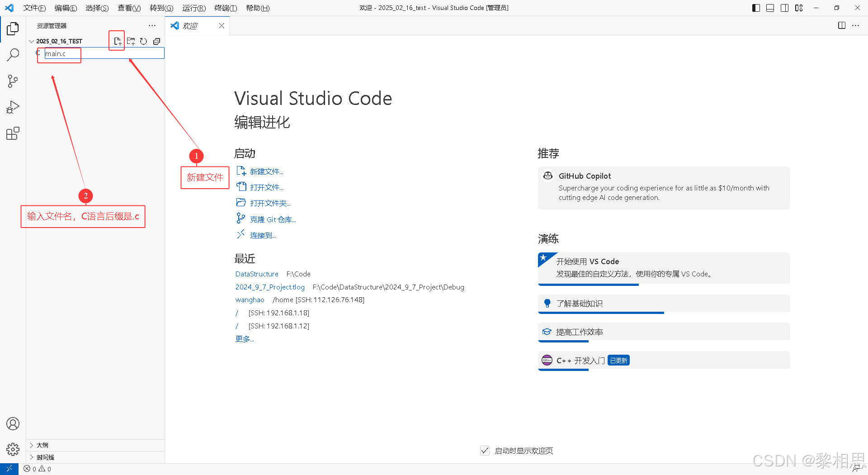The width and height of the screenshot is (868, 475).
Task: Open the 转到(G) menu
Action: tap(161, 8)
